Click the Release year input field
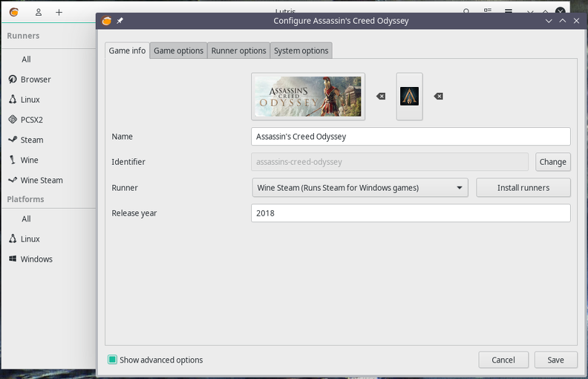Image resolution: width=588 pixels, height=379 pixels. click(x=411, y=213)
